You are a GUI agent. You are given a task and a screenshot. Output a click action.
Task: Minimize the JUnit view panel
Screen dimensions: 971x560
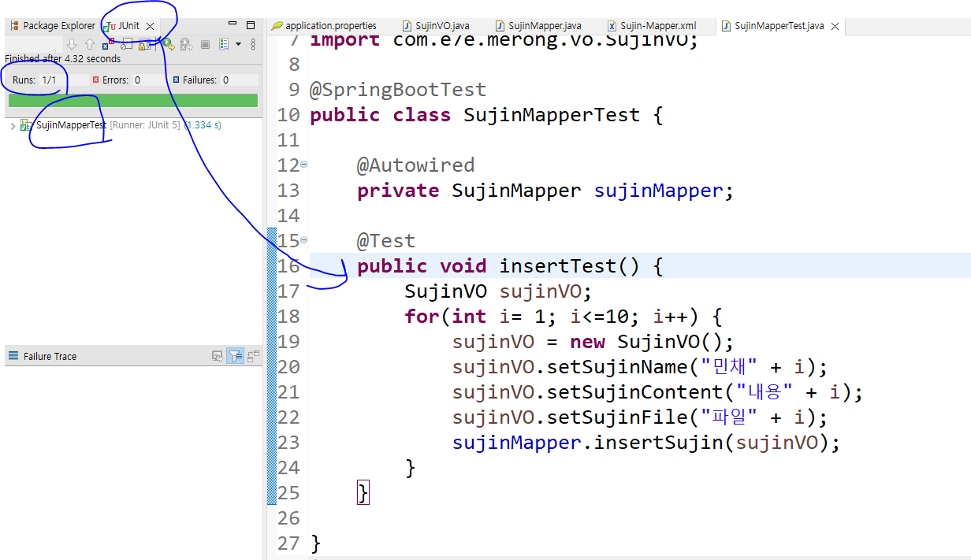[x=233, y=24]
